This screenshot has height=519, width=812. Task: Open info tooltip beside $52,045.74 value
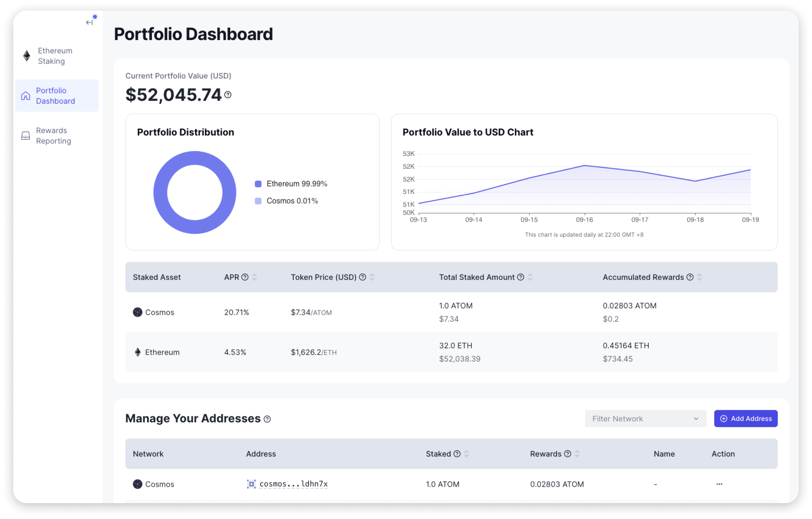(228, 95)
